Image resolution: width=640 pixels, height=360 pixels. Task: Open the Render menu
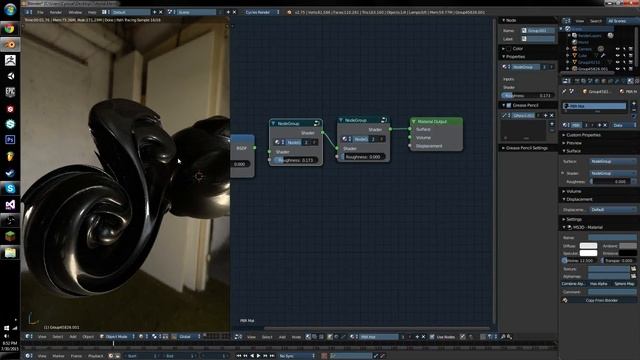(x=56, y=12)
